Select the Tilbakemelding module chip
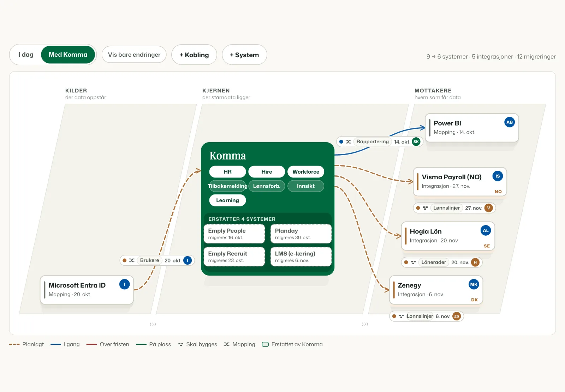Viewport: 565px width, 392px height. coord(227,186)
